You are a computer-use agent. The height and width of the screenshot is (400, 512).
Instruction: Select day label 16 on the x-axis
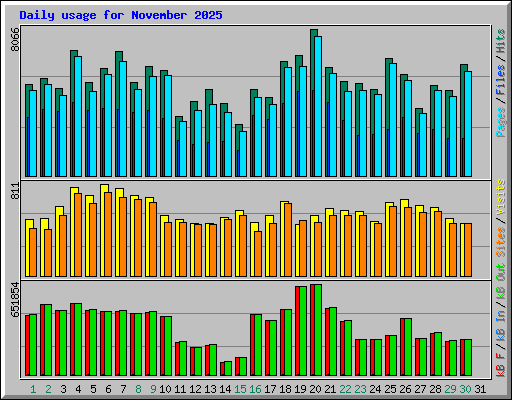point(255,389)
